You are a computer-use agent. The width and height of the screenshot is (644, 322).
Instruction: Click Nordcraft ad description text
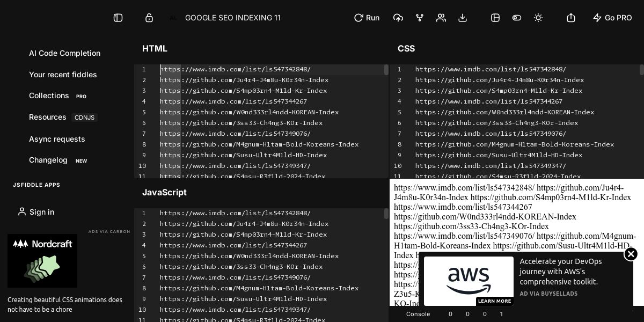click(65, 304)
